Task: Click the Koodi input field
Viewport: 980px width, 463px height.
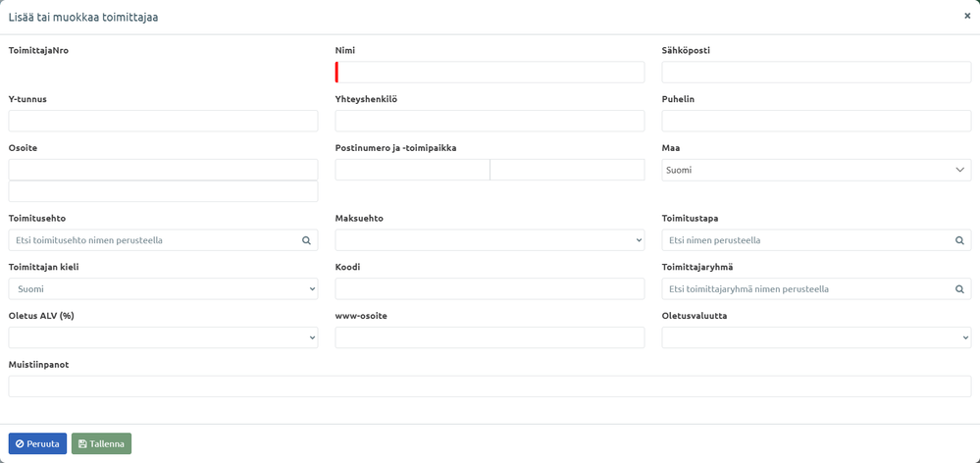Action: tap(490, 289)
